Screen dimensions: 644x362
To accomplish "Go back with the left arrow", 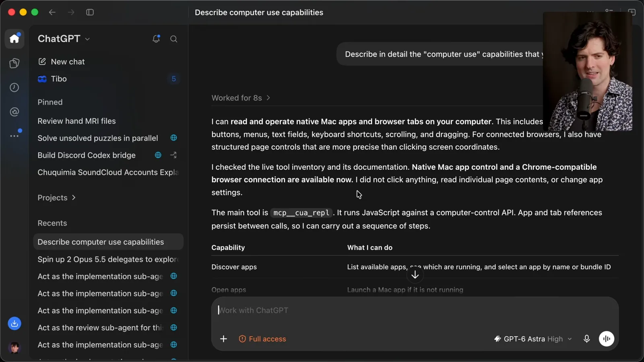I will tap(52, 12).
